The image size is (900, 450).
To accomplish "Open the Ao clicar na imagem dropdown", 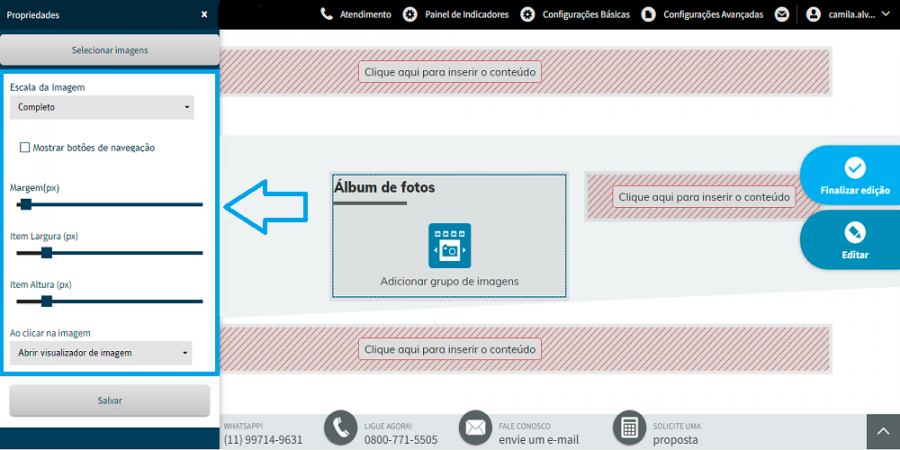I will click(x=101, y=353).
